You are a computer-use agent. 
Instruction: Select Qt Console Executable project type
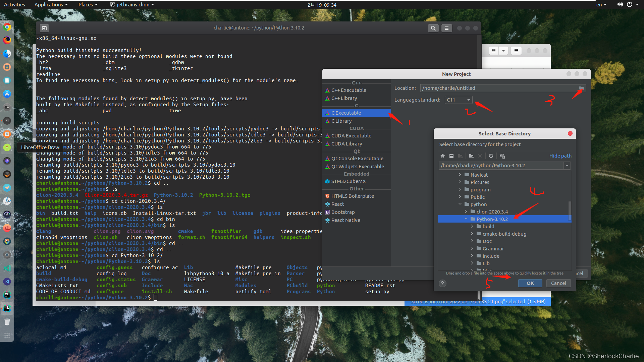click(357, 158)
